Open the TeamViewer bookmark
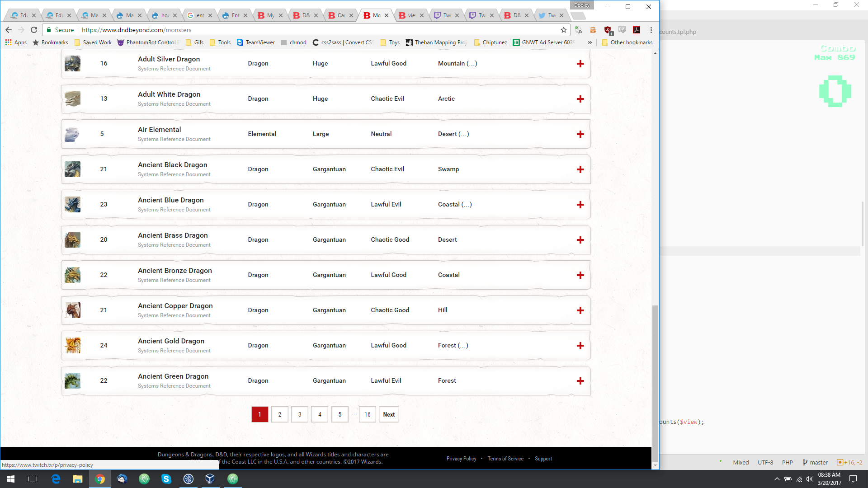 pyautogui.click(x=256, y=42)
